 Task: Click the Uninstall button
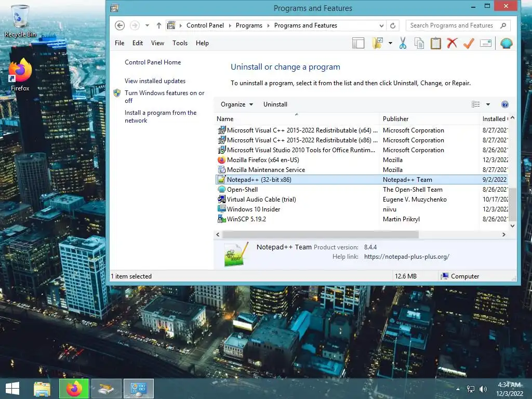275,104
